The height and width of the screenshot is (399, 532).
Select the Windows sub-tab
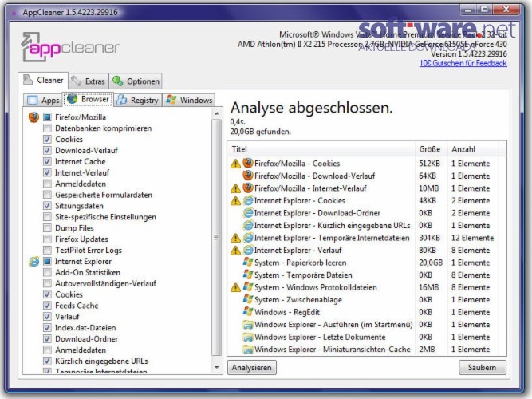point(189,101)
